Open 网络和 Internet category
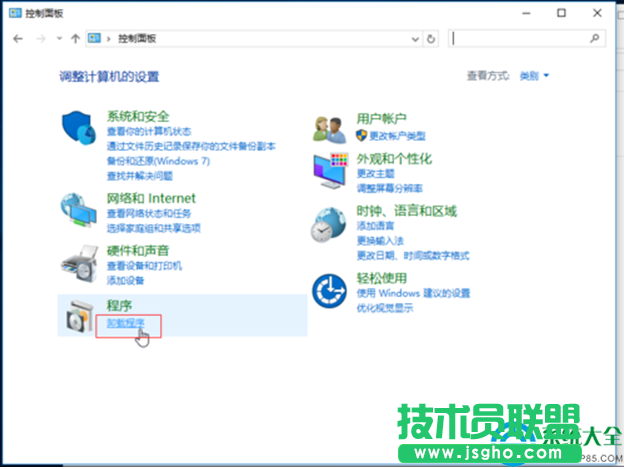 [x=151, y=198]
